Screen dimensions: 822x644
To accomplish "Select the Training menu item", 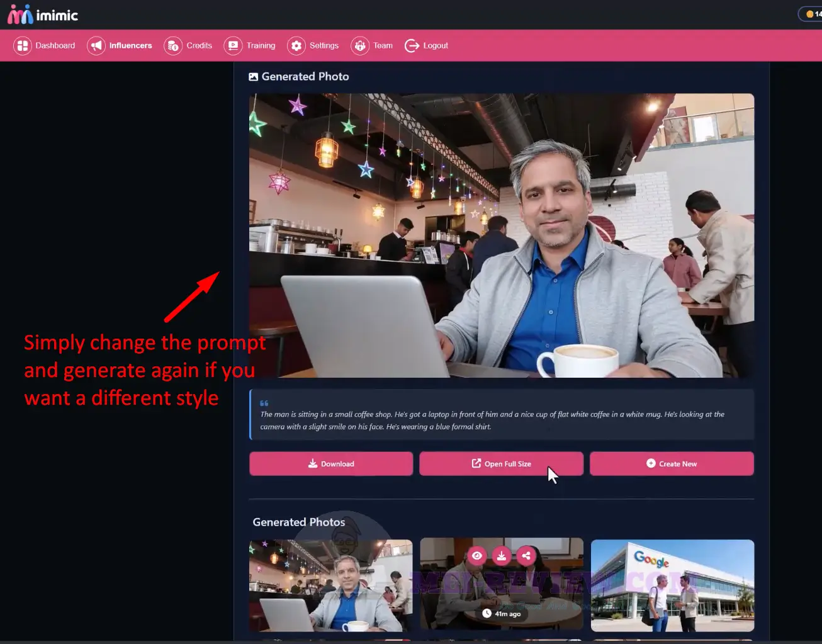I will pos(250,45).
